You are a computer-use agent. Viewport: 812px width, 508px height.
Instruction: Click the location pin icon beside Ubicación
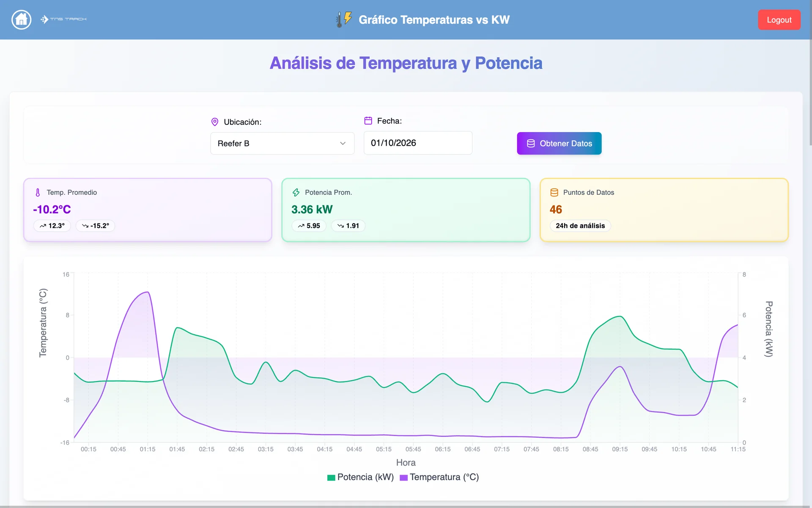(215, 122)
